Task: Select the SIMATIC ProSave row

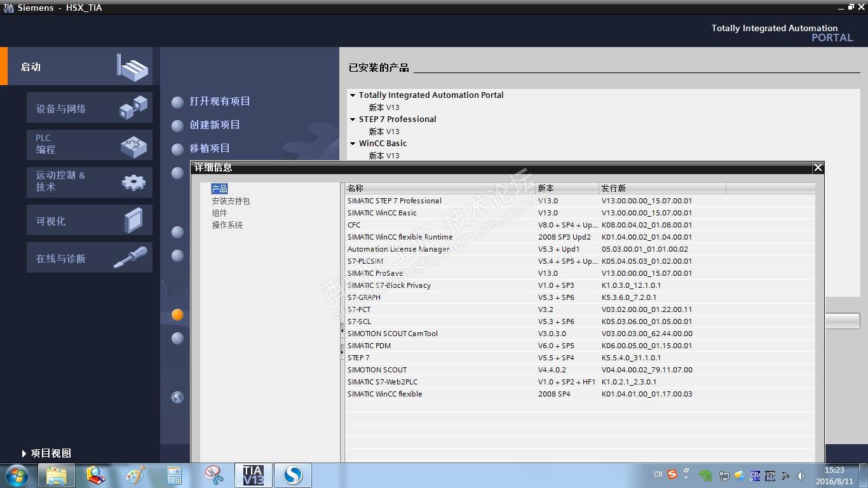Action: [580, 273]
